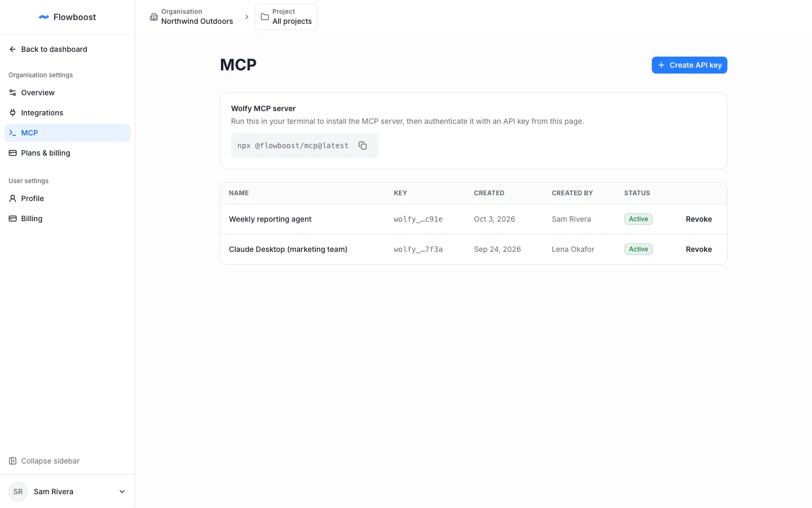
Task: Click the Flowboost logo icon
Action: tap(44, 17)
